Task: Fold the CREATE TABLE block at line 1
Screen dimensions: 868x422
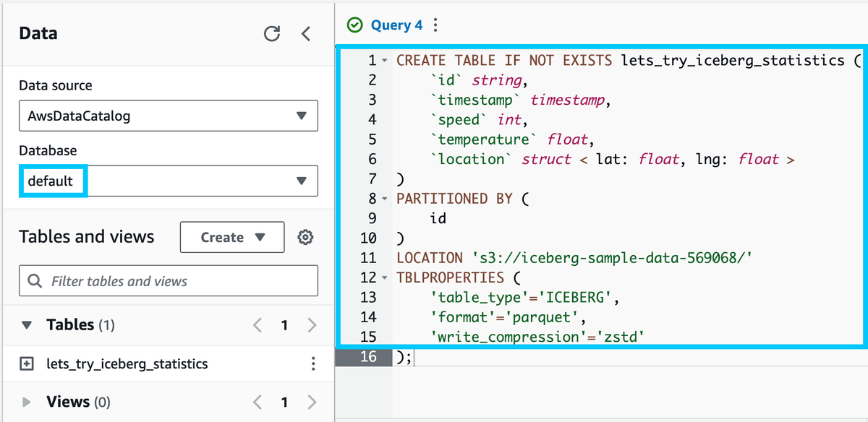Action: 385,61
